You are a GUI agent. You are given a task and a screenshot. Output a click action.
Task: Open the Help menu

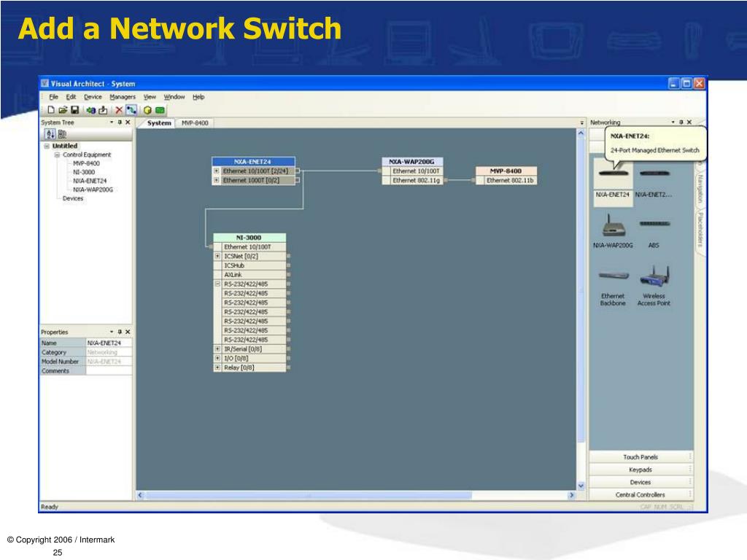click(198, 97)
